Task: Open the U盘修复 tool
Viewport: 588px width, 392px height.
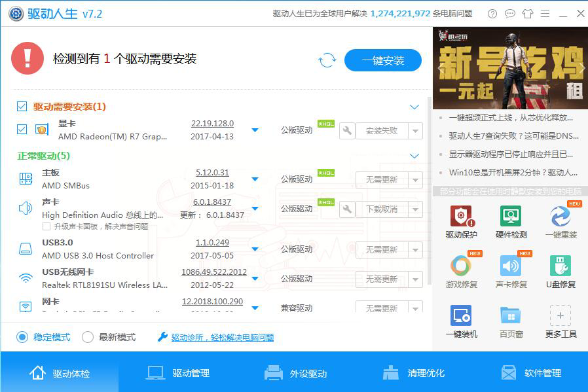Action: click(x=560, y=272)
